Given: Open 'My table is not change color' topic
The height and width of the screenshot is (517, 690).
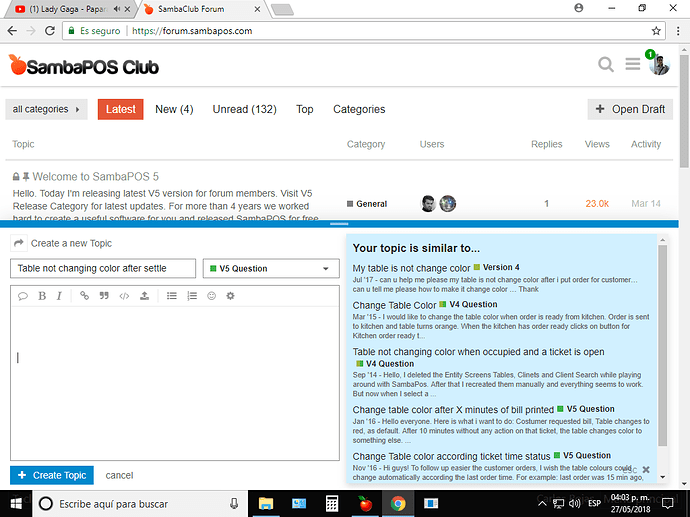Looking at the screenshot, I should click(x=411, y=268).
